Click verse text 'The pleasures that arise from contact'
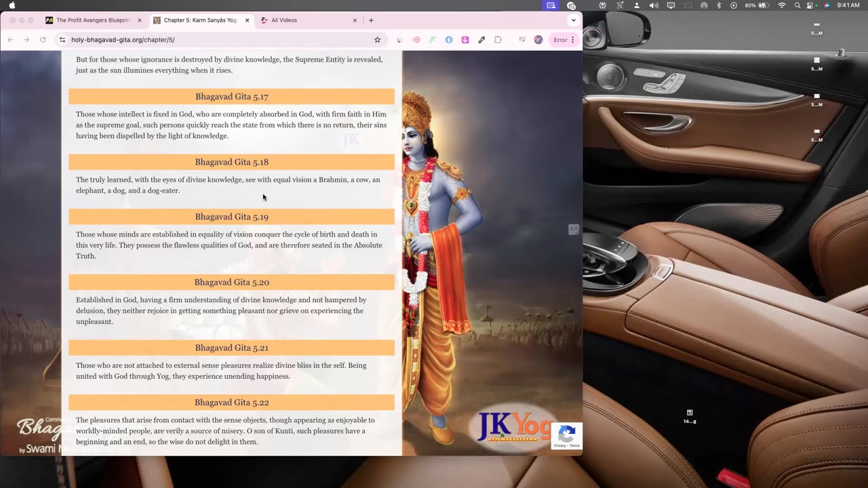 click(x=225, y=431)
